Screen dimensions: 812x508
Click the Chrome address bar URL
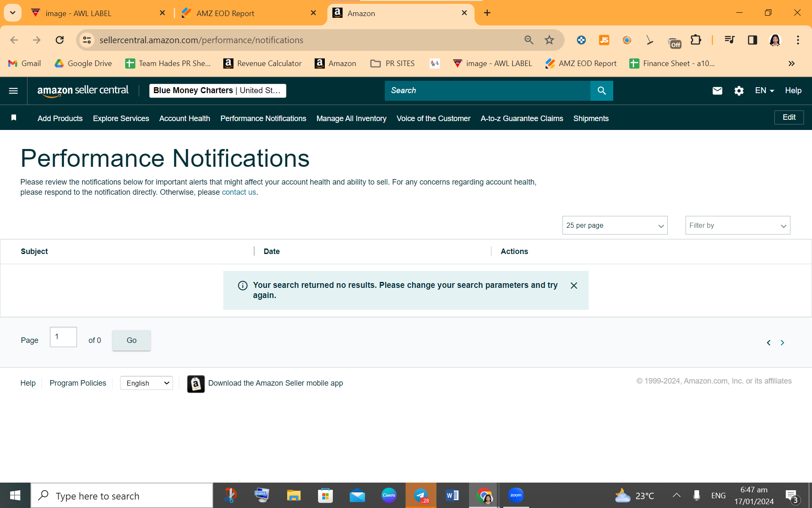pos(201,40)
